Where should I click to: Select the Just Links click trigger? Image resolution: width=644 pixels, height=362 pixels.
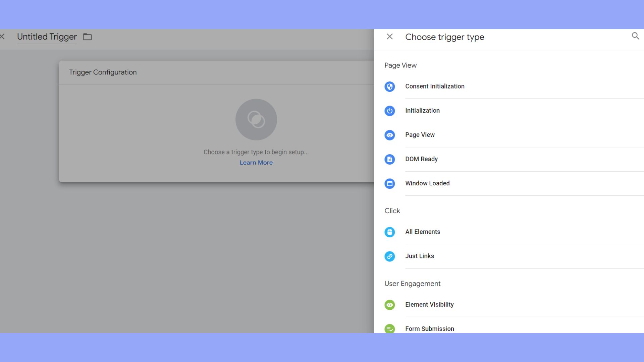pyautogui.click(x=419, y=256)
